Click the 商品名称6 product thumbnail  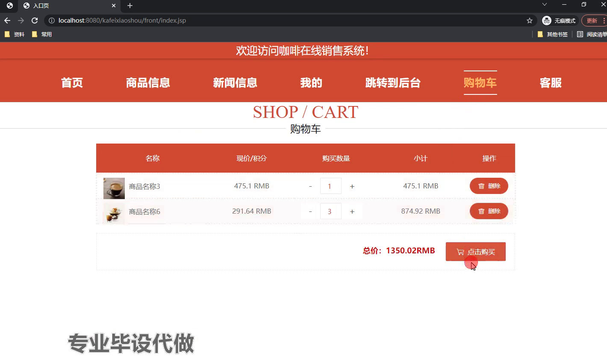pos(114,213)
